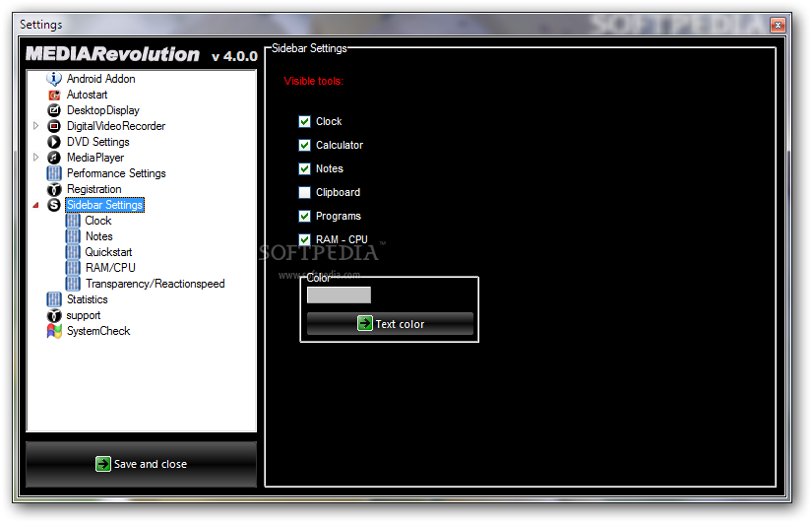Open the Autostart settings page
Image resolution: width=812 pixels, height=523 pixels.
coord(87,95)
